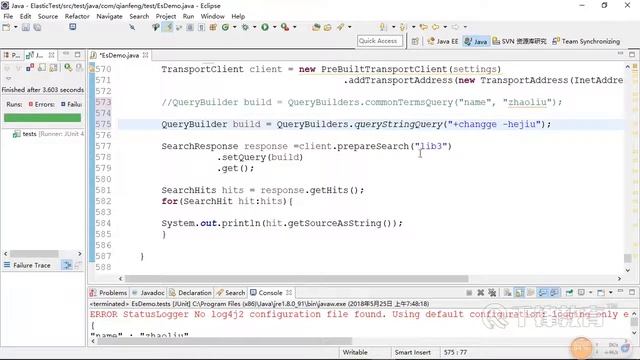
Task: Click Remove All Terminated Launches in Console
Action: 492,293
